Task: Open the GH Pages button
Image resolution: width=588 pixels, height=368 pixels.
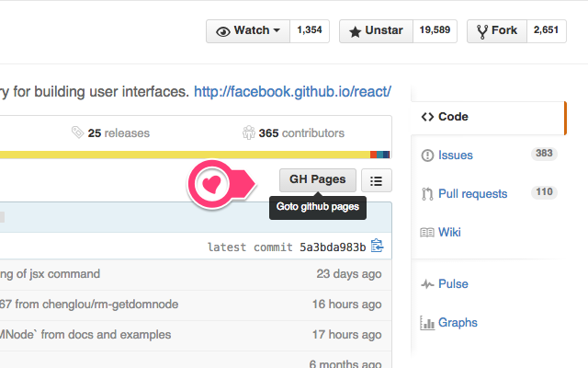Action: (x=317, y=179)
